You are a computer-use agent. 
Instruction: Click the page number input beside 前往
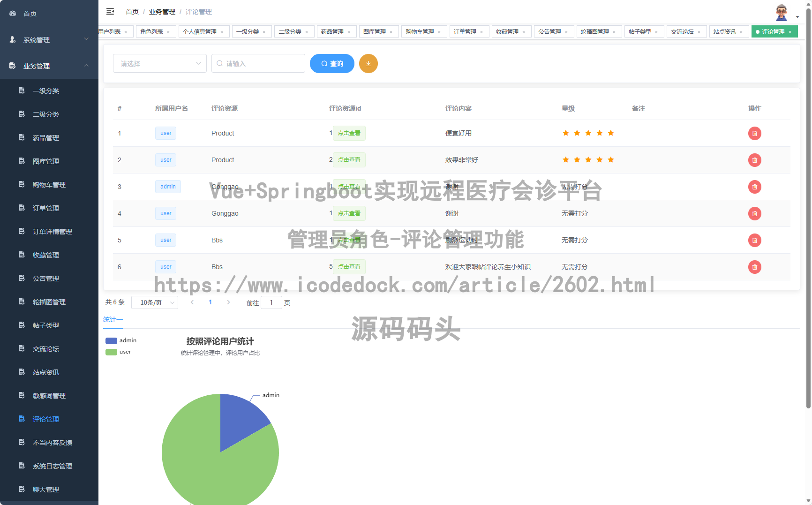(x=271, y=302)
